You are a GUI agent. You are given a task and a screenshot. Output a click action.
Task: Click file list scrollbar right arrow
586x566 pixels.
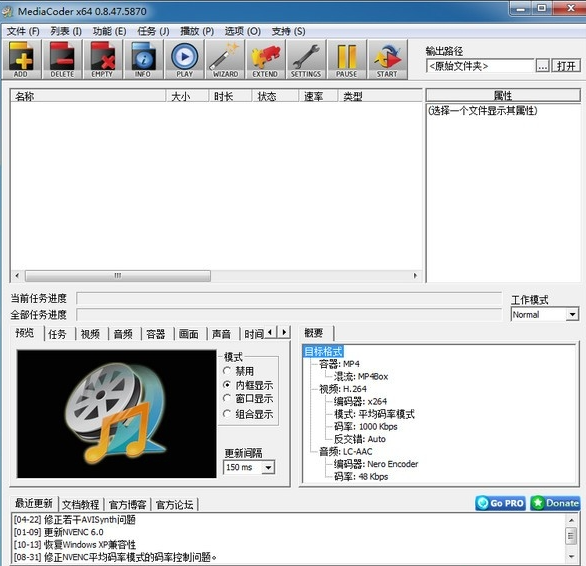point(415,276)
